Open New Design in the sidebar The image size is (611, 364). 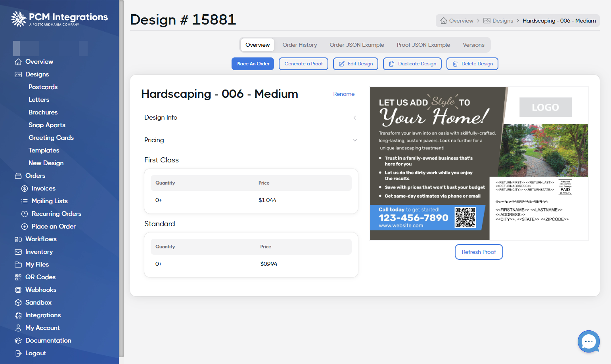pyautogui.click(x=46, y=163)
